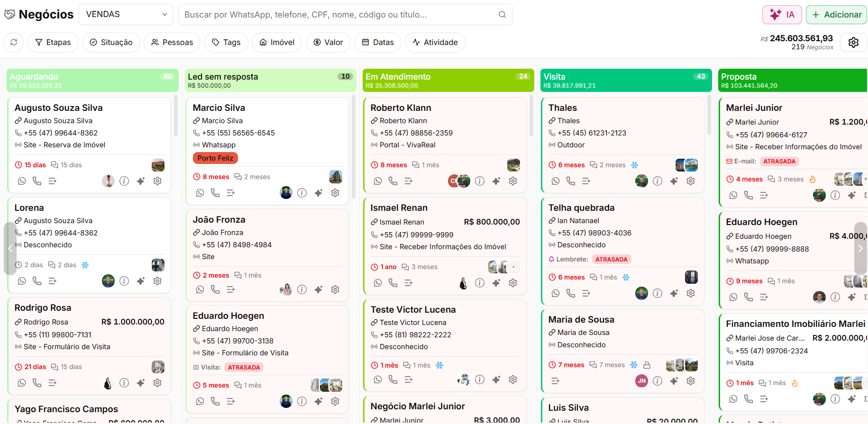The image size is (868, 424).
Task: Open gear settings on João Fronza card
Action: click(335, 289)
